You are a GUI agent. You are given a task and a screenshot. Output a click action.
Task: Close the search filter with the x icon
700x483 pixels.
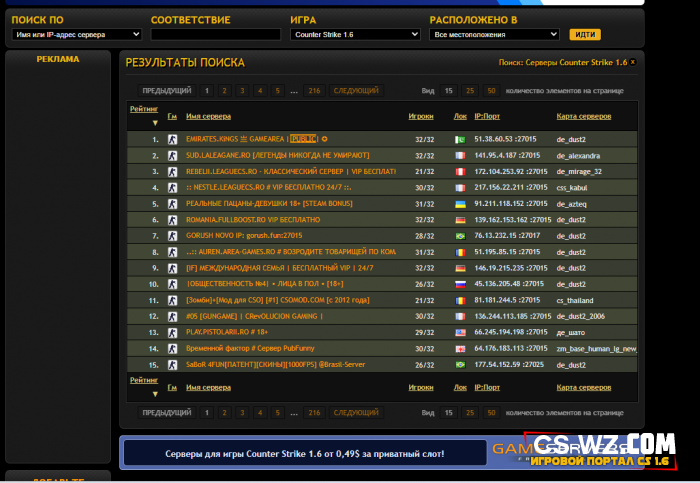click(x=632, y=62)
